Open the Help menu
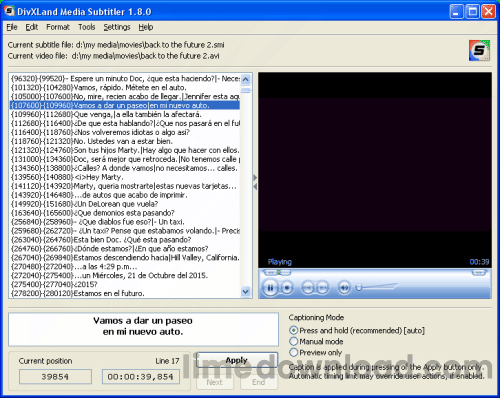 click(x=146, y=27)
